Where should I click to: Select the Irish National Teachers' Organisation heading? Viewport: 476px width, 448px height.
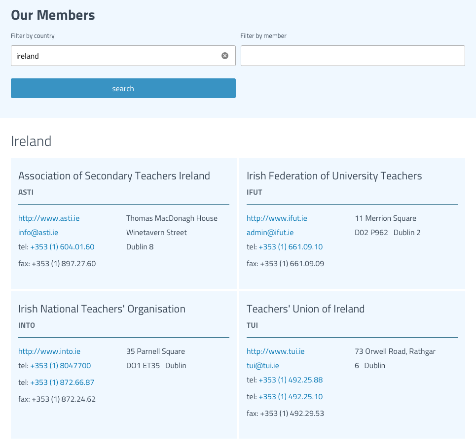[x=102, y=309]
